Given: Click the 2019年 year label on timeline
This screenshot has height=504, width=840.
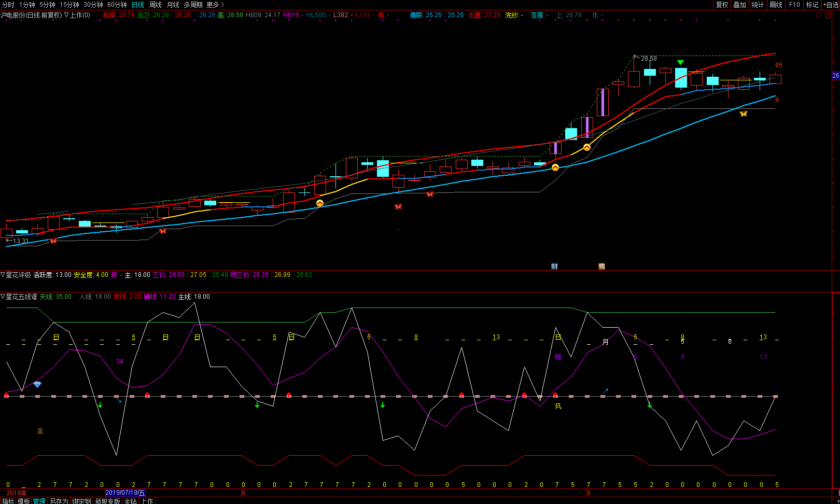Looking at the screenshot, I should point(16,493).
